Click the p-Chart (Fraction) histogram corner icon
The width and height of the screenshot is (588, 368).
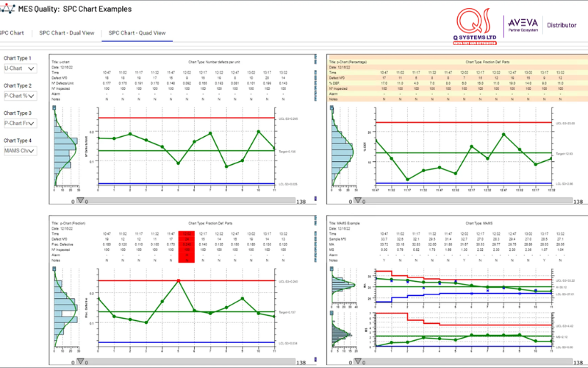pos(54,269)
